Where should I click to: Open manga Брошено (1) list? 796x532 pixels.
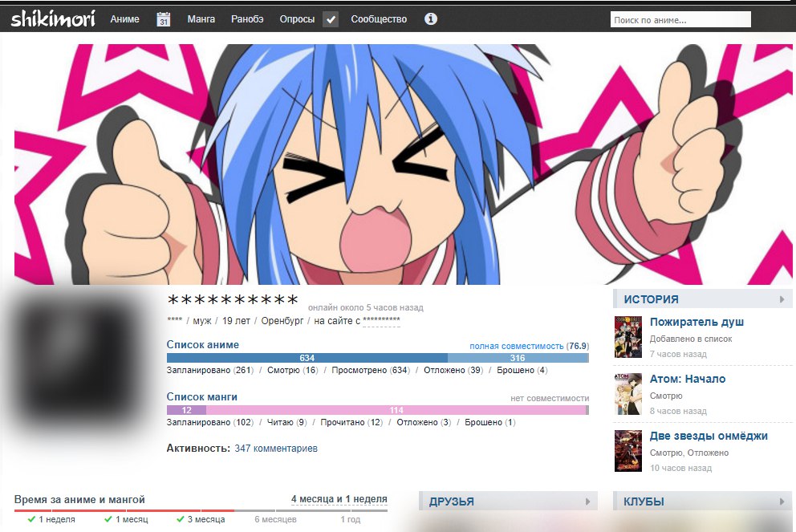pos(490,422)
